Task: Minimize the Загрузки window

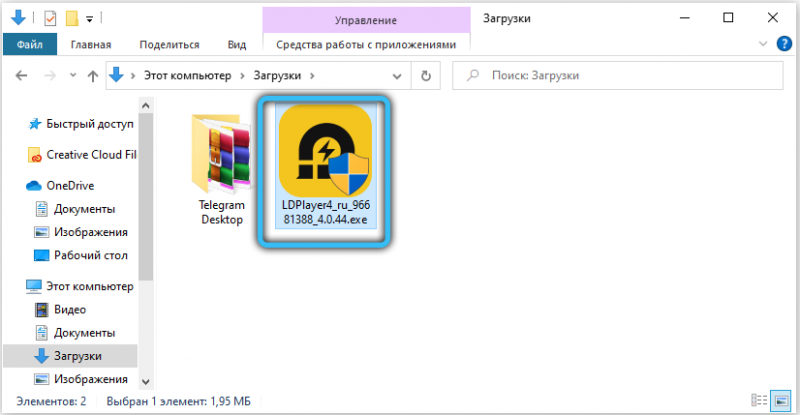Action: coord(685,18)
